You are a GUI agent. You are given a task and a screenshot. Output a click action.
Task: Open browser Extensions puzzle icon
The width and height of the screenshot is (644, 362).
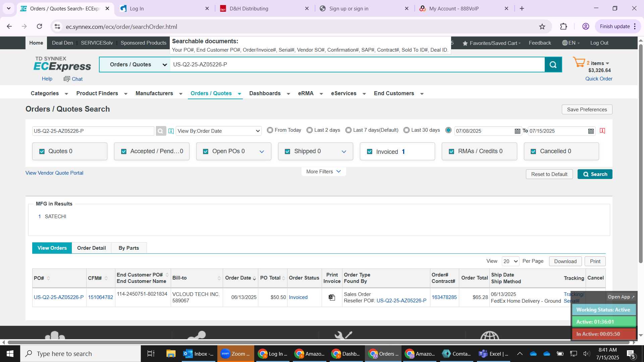tap(563, 26)
